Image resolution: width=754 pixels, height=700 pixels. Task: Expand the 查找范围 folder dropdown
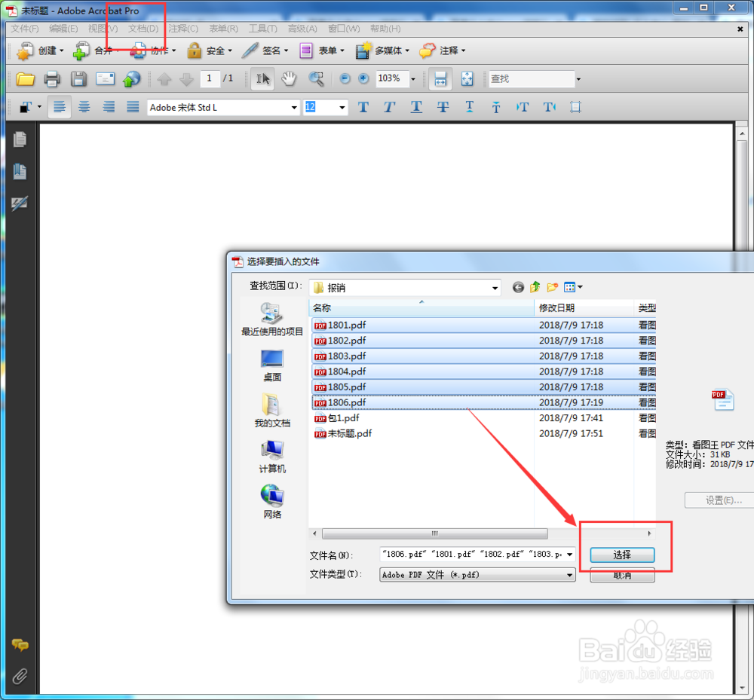(495, 288)
